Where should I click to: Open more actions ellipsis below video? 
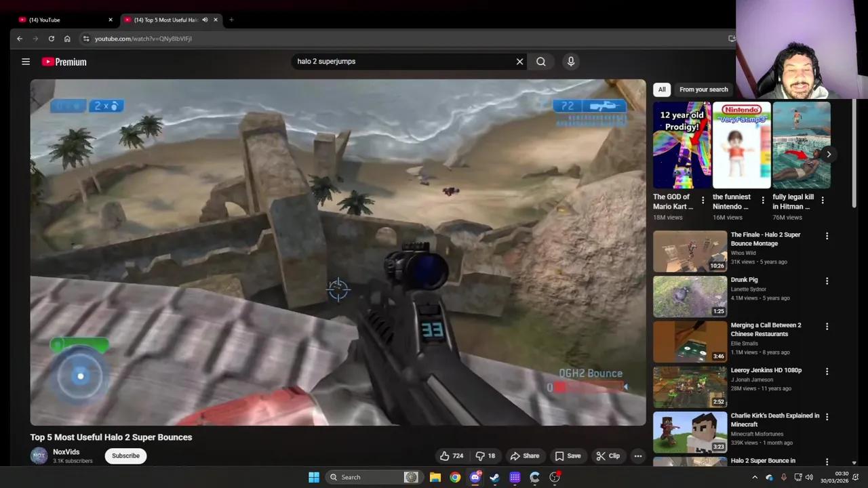(x=638, y=456)
